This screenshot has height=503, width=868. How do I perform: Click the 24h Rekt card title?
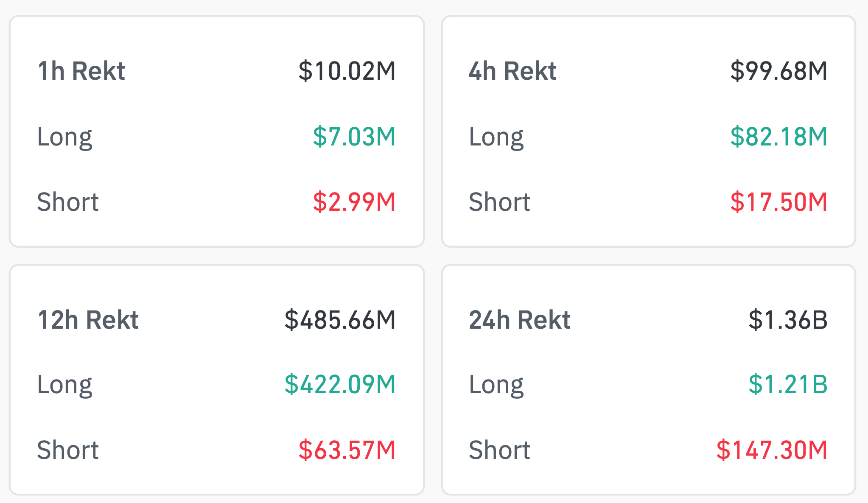coord(519,320)
